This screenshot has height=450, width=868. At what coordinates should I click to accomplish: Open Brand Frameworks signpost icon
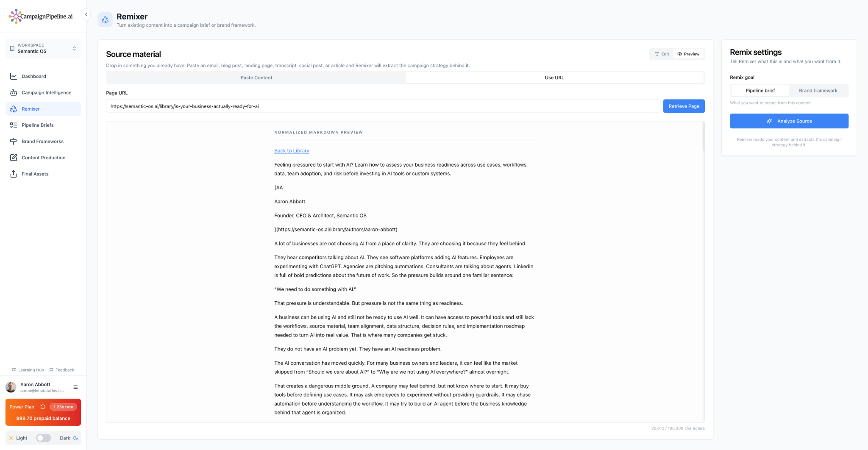14,141
